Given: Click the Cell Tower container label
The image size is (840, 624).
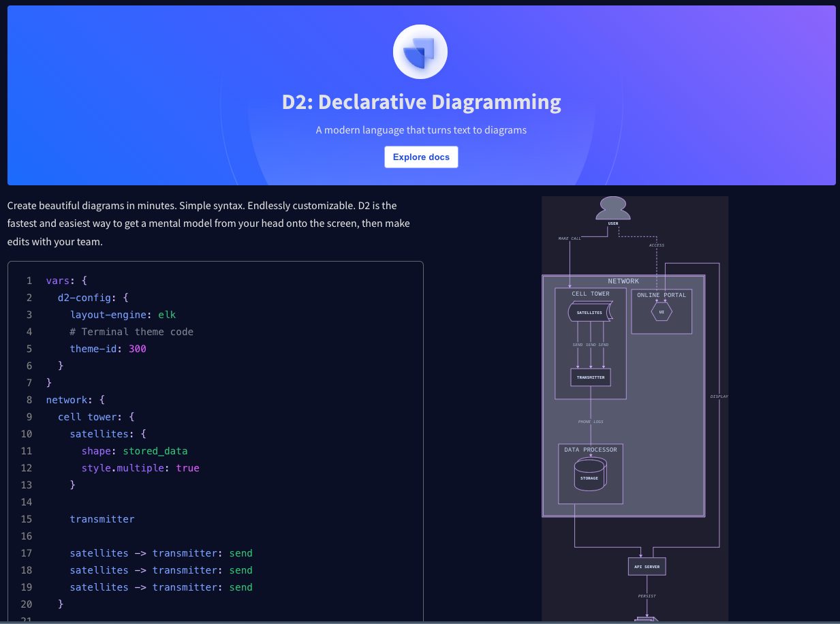Looking at the screenshot, I should 591,294.
